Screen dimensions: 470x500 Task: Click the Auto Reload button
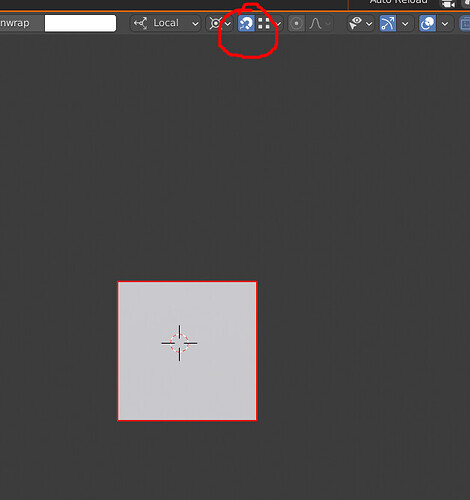click(398, 2)
